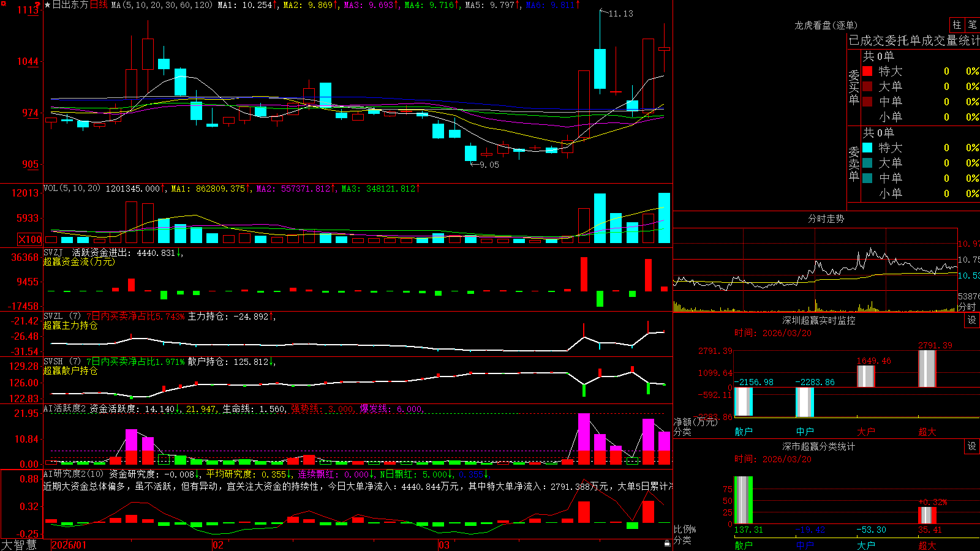The image size is (980, 551).
Task: Click the AI研究度2(10) indicator label
Action: point(73,474)
